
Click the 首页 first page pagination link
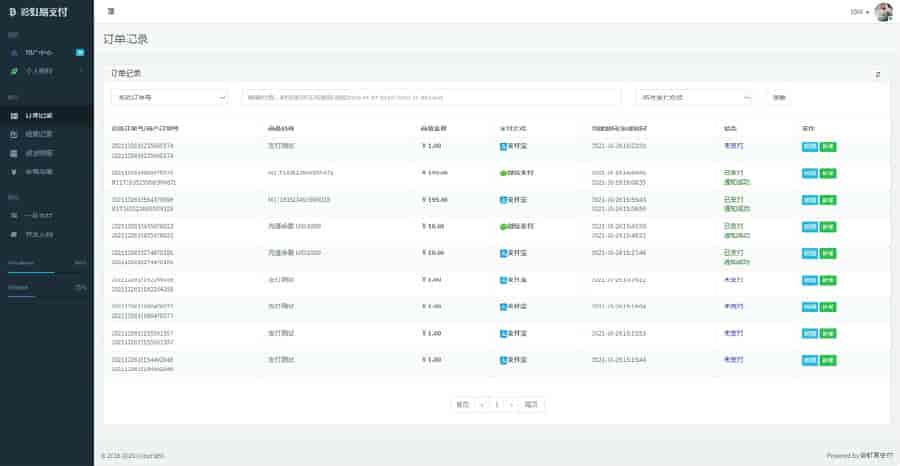coord(462,405)
